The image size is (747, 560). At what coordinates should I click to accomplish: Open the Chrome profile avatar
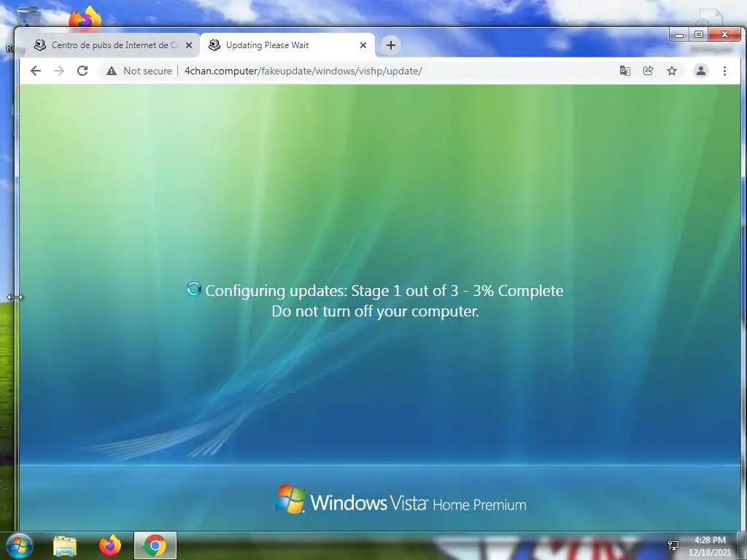click(x=701, y=71)
